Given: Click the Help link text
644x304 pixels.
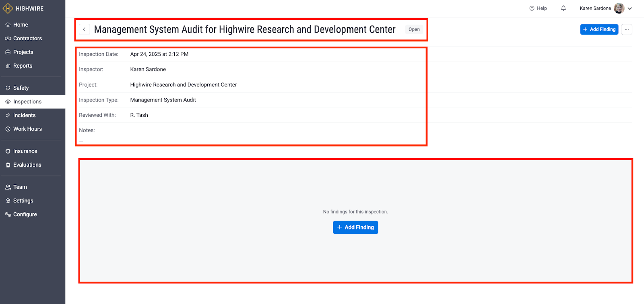Looking at the screenshot, I should [x=542, y=8].
